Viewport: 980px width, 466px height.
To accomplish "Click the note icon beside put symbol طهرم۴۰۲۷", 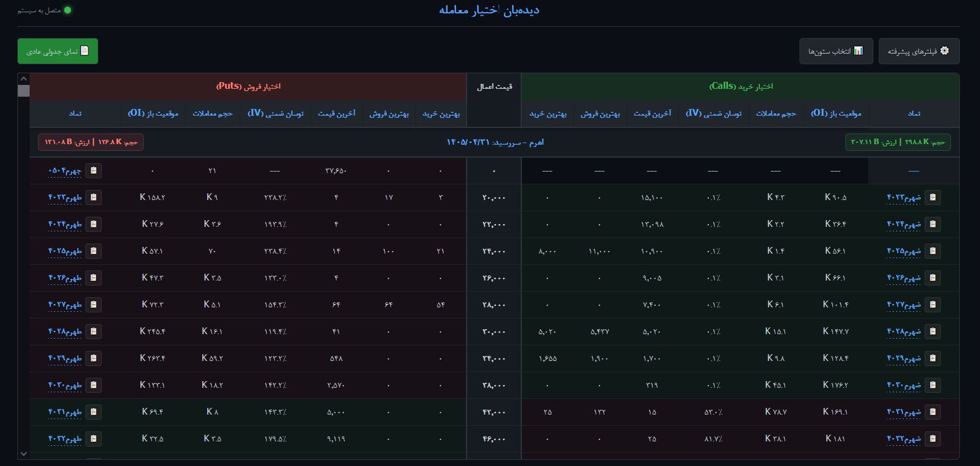I will 93,305.
